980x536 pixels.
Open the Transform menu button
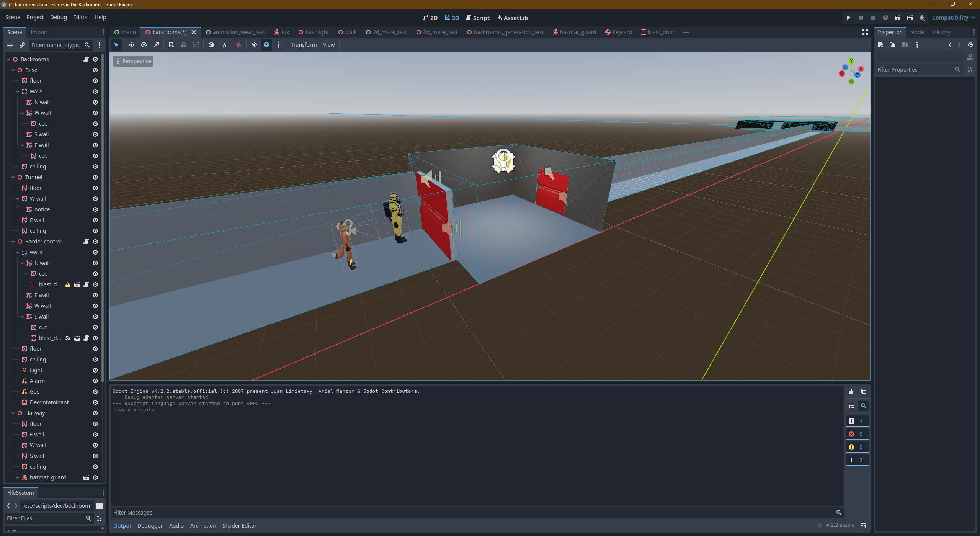pyautogui.click(x=304, y=45)
